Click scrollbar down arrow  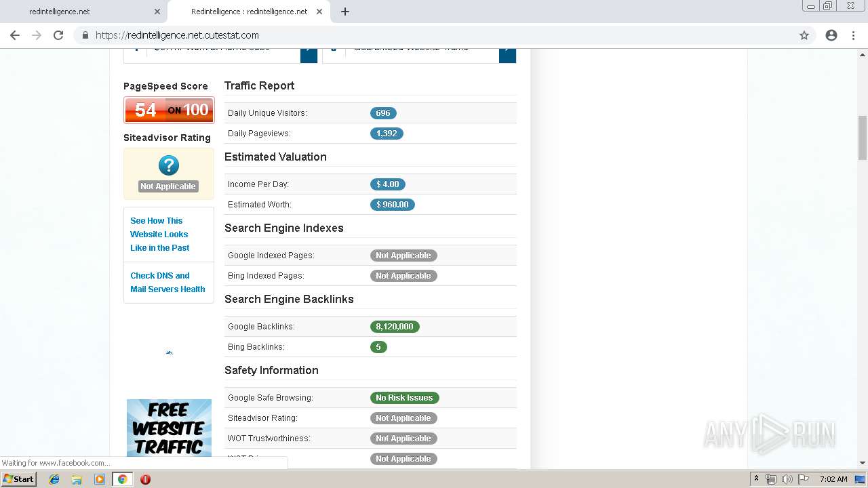(x=863, y=464)
